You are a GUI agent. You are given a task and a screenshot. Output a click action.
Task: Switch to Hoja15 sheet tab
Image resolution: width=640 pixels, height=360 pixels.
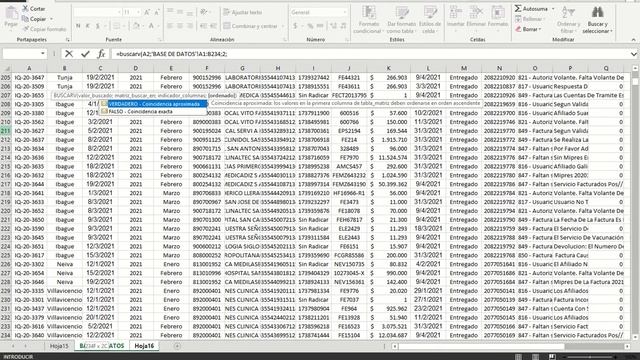(59, 346)
